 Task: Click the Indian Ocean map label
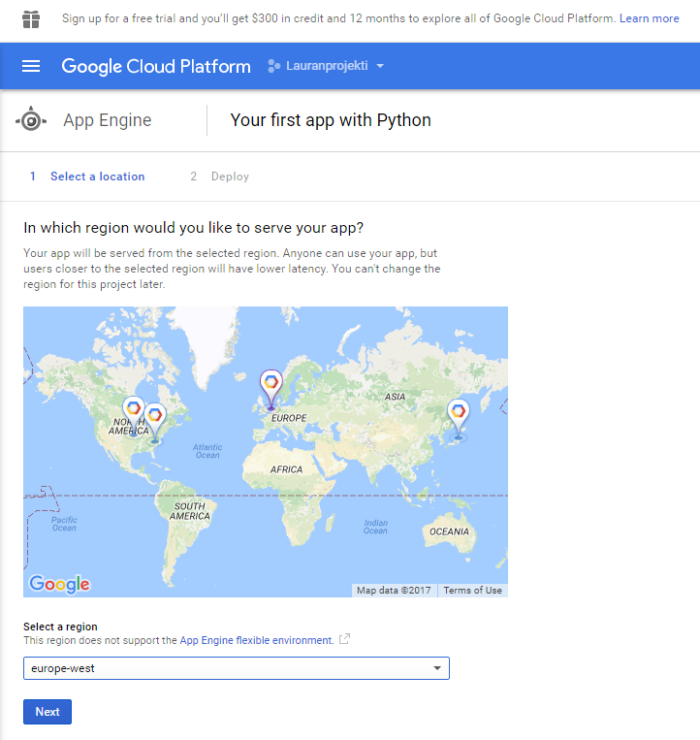[x=376, y=527]
